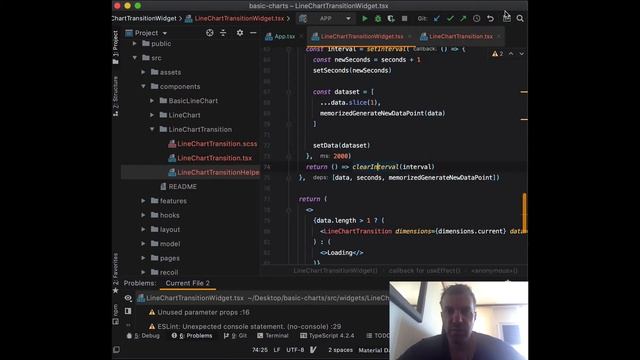Show Git history clock icon
The image size is (640, 360).
[476, 18]
